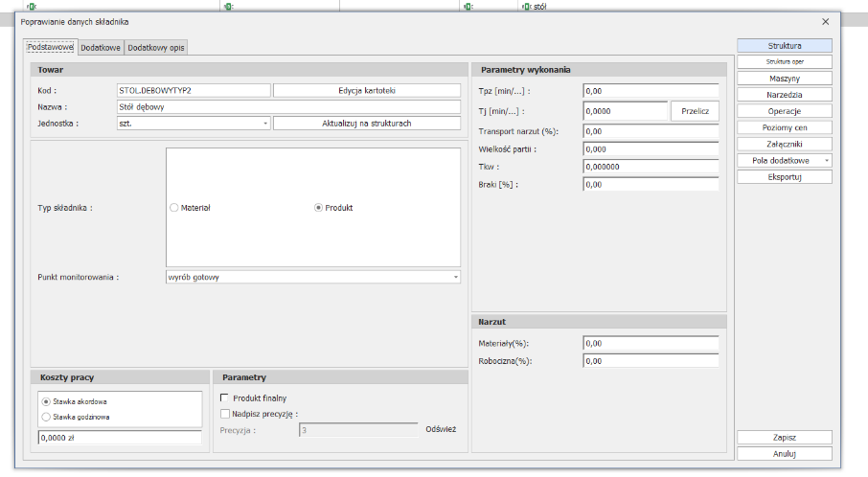
Task: Open the Pola dodatkowe dropdown button
Action: [826, 160]
